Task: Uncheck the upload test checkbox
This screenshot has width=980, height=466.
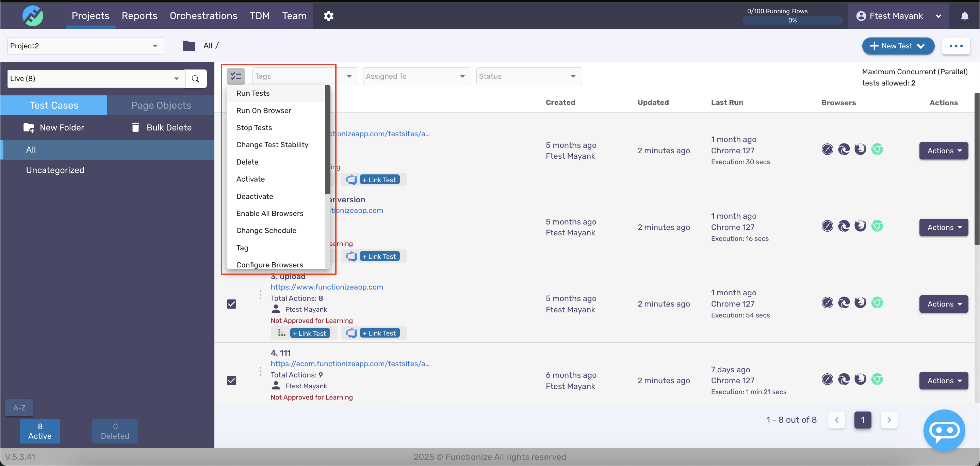Action: (x=231, y=304)
